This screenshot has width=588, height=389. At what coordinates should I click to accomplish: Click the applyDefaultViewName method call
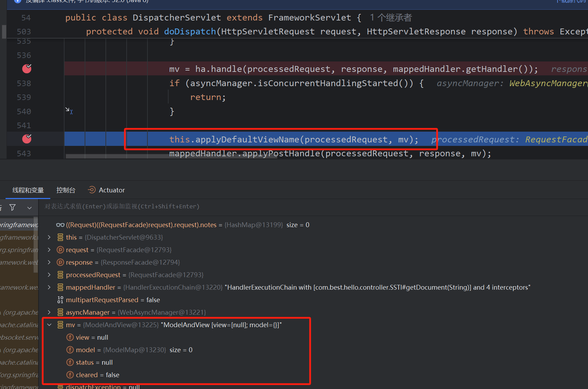(x=247, y=140)
